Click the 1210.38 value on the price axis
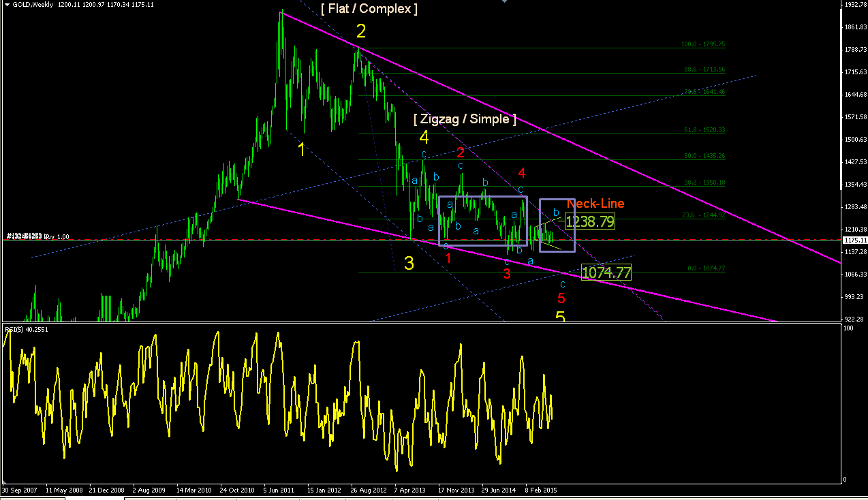The height and width of the screenshot is (500, 868). point(856,230)
